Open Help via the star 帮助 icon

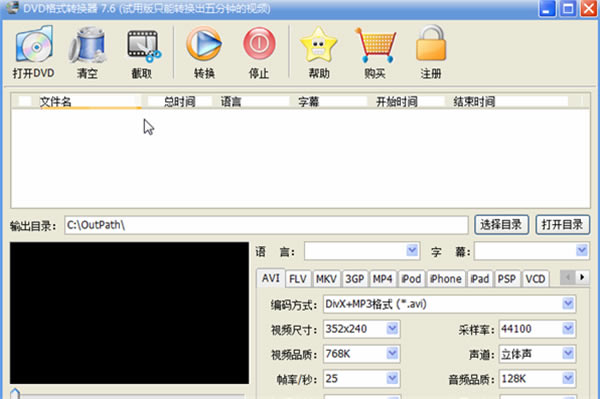click(318, 44)
